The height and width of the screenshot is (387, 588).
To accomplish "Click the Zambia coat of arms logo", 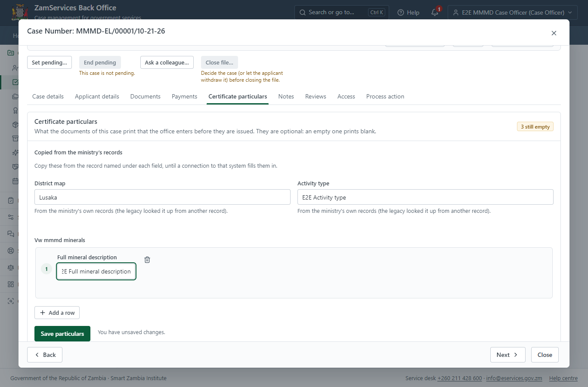I will point(20,12).
